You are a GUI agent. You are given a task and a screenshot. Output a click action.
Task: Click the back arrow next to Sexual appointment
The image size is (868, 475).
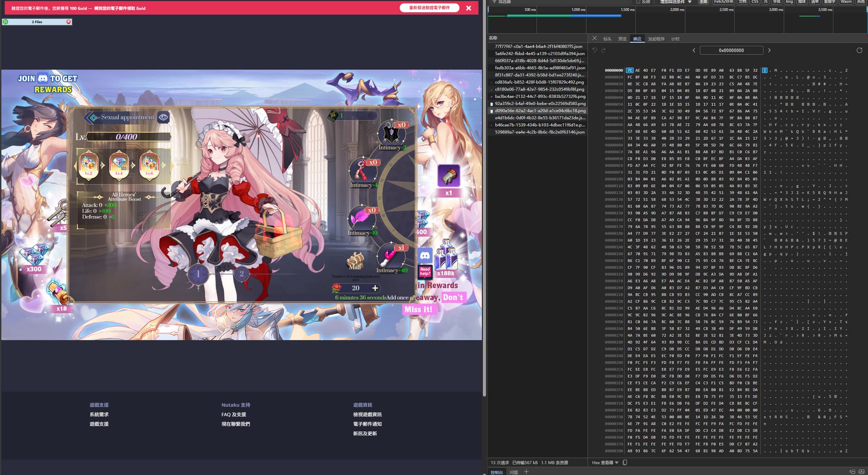(x=91, y=118)
